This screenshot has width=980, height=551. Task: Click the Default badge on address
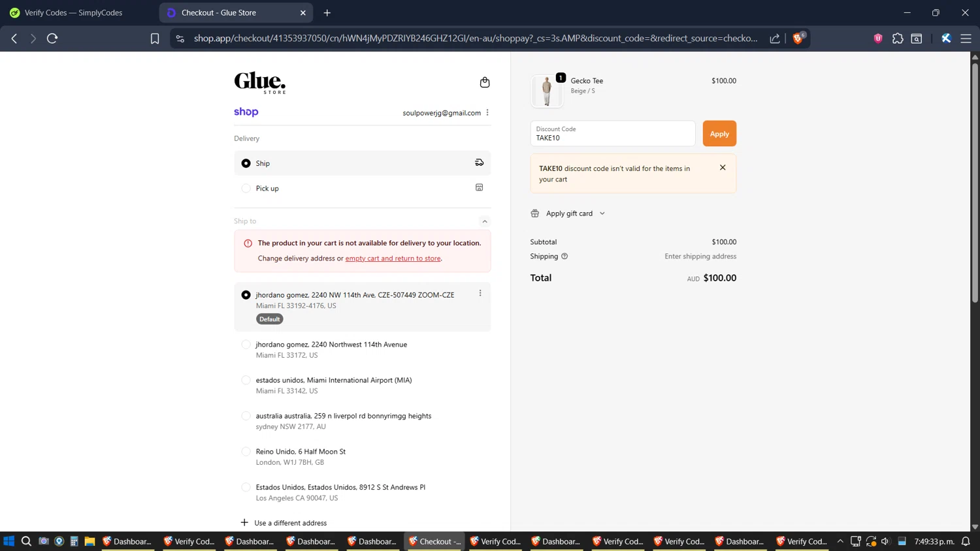coord(269,319)
